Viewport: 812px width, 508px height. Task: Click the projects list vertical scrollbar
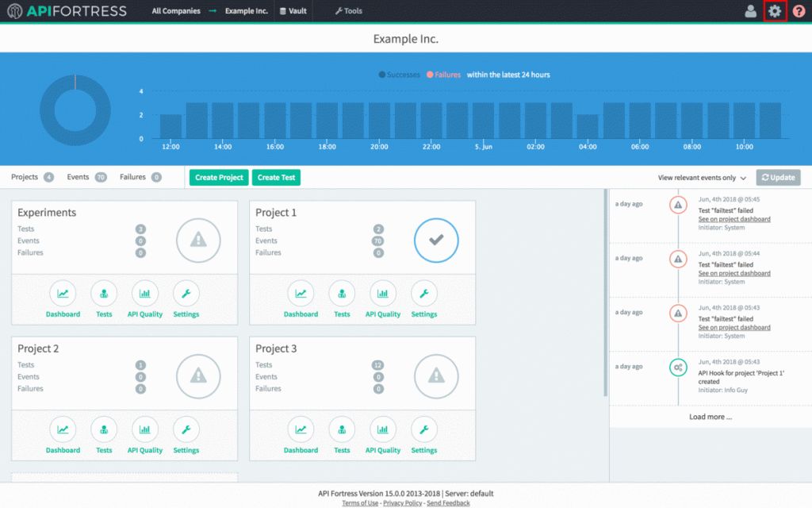(x=606, y=294)
